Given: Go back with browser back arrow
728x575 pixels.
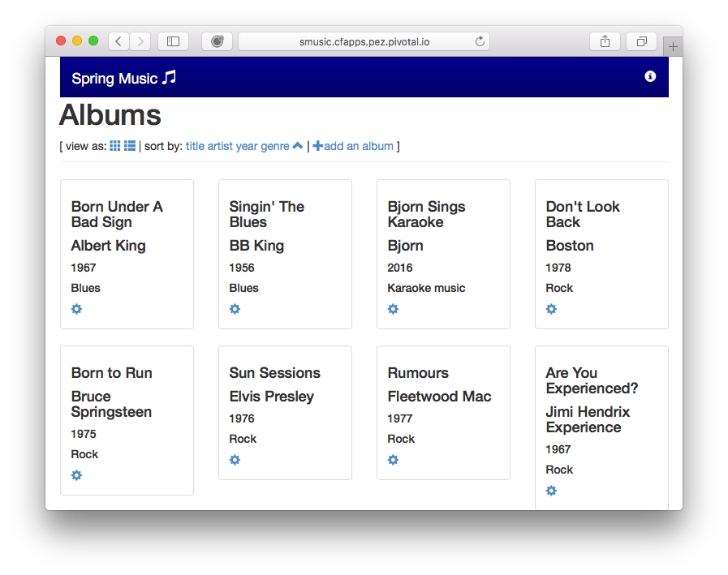Looking at the screenshot, I should (x=118, y=41).
